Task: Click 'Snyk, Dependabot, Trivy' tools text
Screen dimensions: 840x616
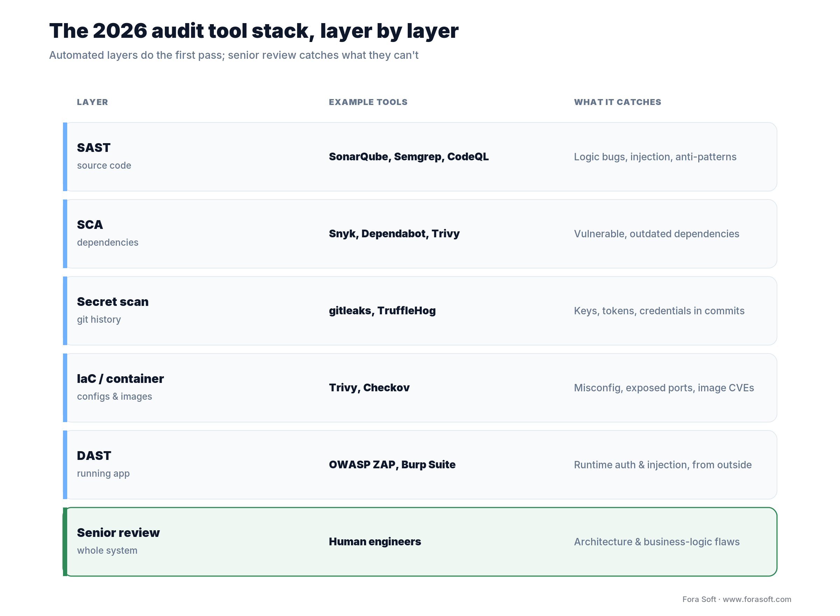Action: (394, 234)
